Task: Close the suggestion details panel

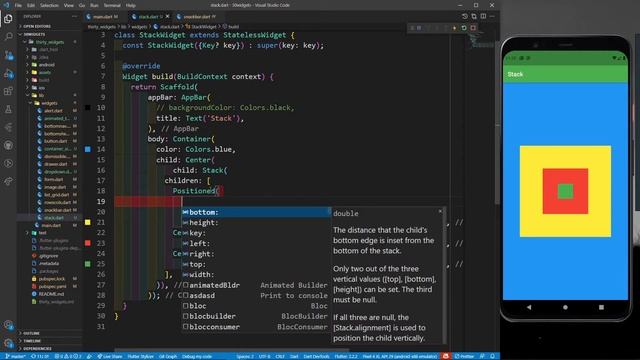Action: tap(440, 211)
